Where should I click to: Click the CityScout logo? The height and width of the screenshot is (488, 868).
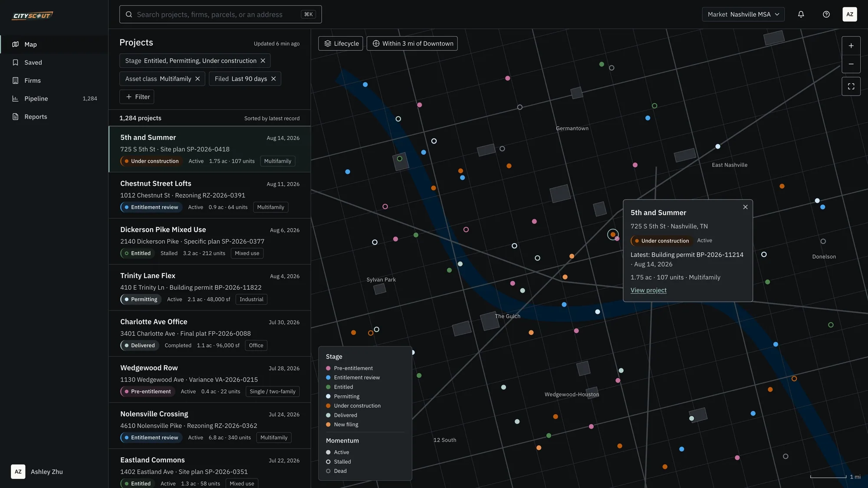pos(33,16)
